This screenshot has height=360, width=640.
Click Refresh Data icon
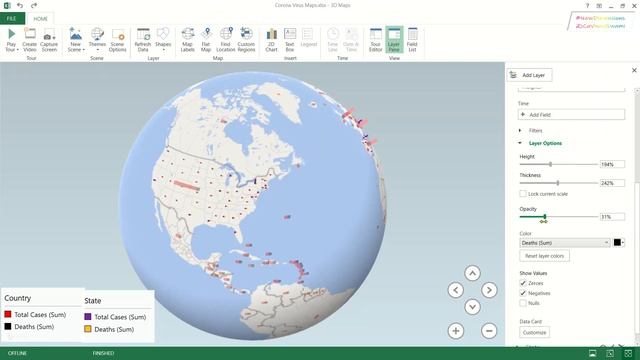coord(143,40)
